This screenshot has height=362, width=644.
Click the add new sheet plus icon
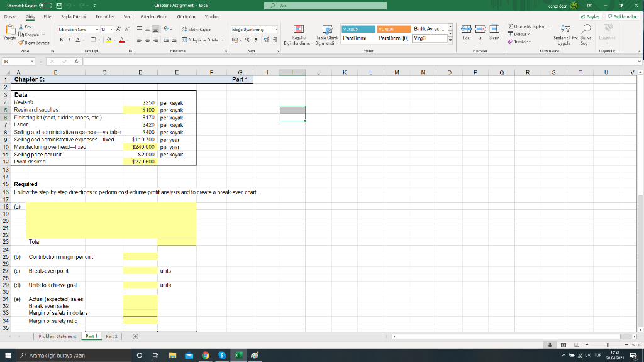coord(136,337)
